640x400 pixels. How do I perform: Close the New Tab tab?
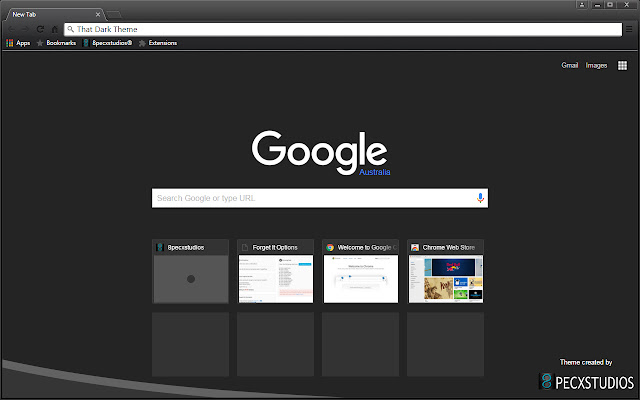pos(98,14)
